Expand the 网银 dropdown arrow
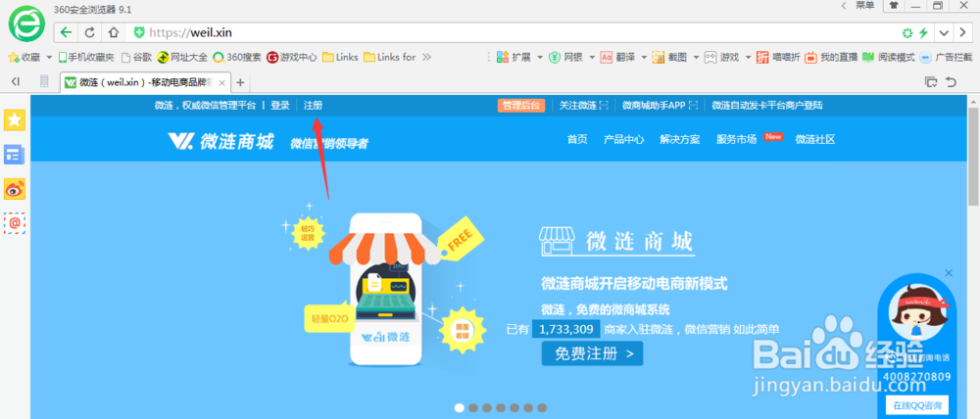The height and width of the screenshot is (419, 980). [x=591, y=58]
